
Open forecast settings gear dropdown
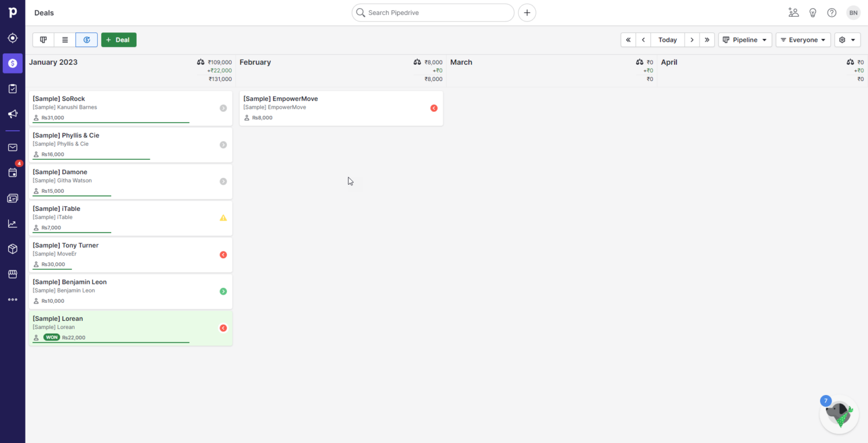pos(848,40)
